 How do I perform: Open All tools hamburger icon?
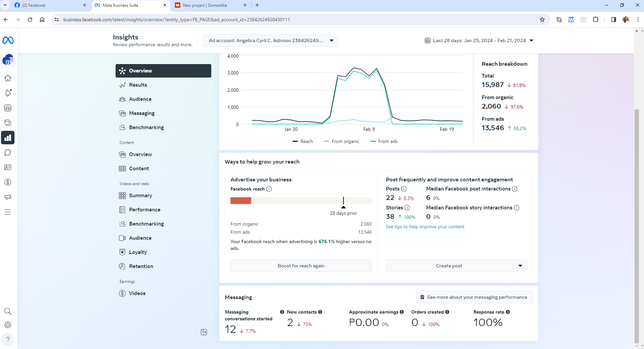tap(8, 212)
